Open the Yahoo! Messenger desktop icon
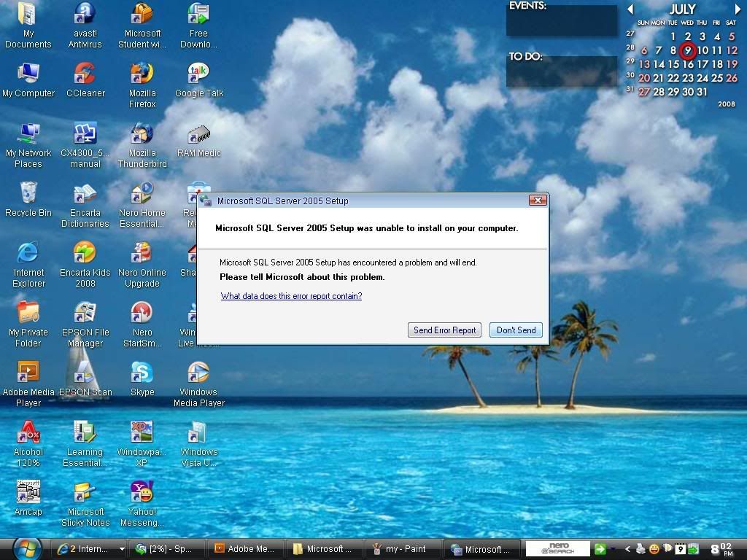The width and height of the screenshot is (747, 560). [142, 494]
